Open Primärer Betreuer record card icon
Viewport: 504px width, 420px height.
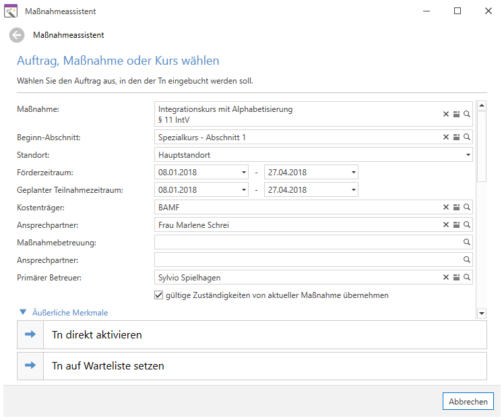tap(456, 278)
